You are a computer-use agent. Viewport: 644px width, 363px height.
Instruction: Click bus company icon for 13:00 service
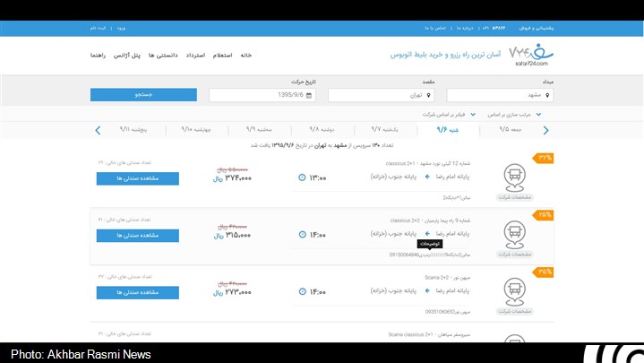coord(515,177)
